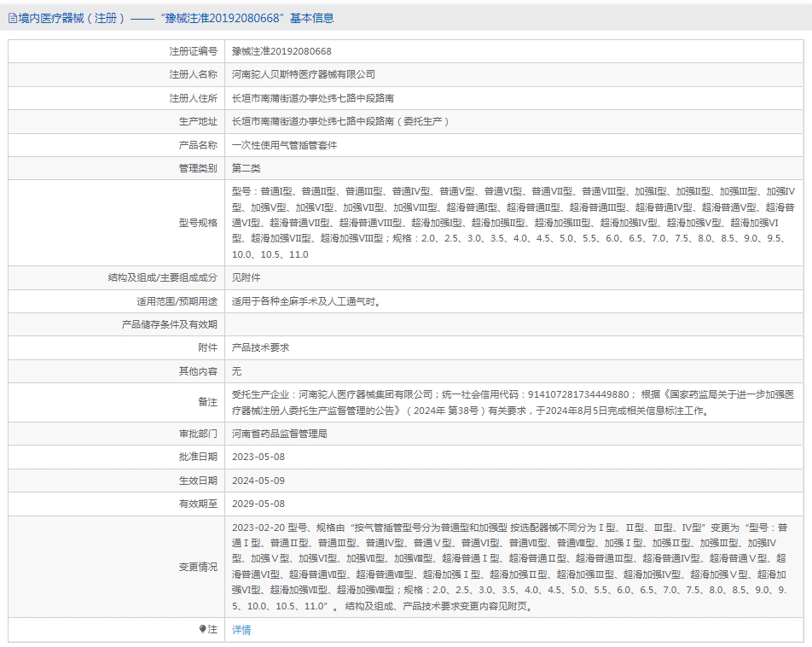812x647 pixels.
Task: Click the 产品储存条件及有效期 row label
Action: (170, 324)
